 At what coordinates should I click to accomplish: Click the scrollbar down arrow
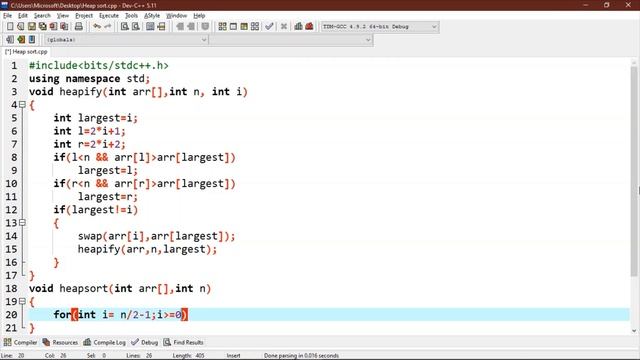click(x=633, y=330)
